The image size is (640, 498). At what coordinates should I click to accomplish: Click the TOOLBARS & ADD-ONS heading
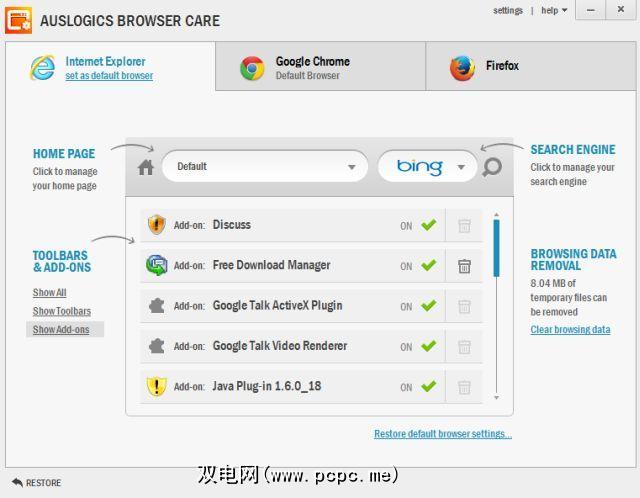click(x=62, y=261)
